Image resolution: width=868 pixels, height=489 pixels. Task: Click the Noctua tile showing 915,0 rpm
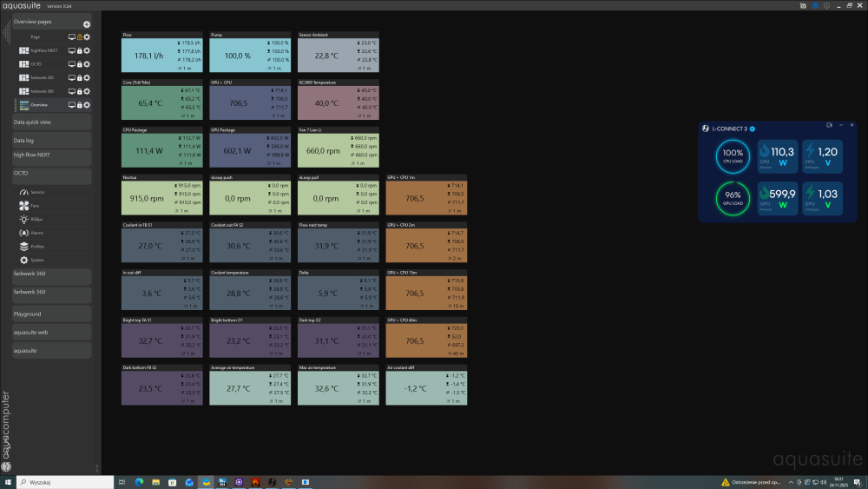click(x=162, y=195)
